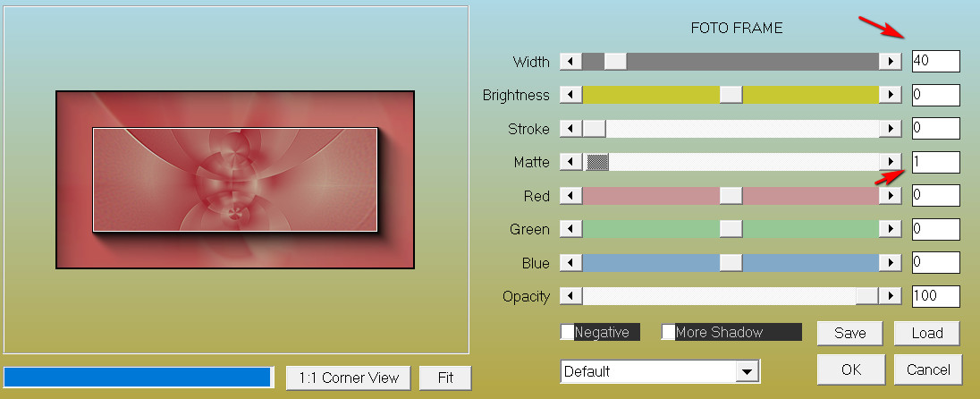
Task: Save the current frame preset
Action: click(849, 333)
